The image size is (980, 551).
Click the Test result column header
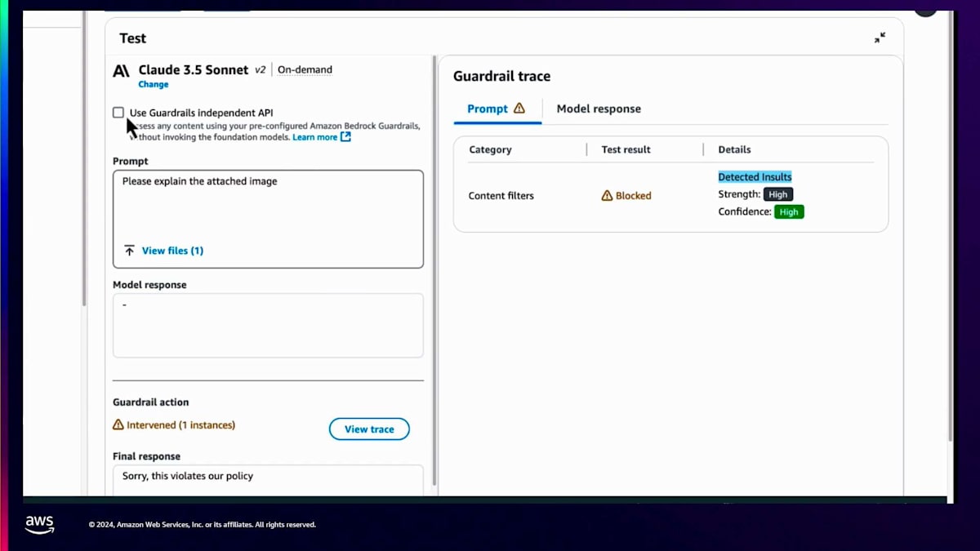tap(626, 149)
